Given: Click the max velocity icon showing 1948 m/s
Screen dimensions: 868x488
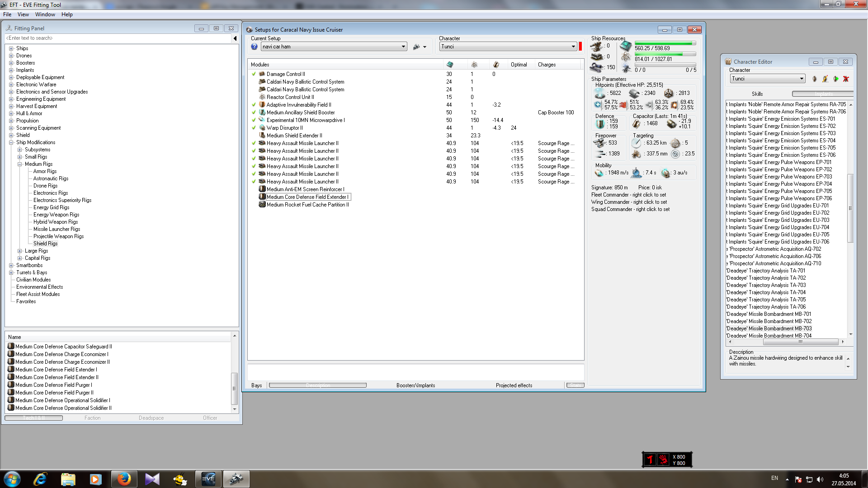Looking at the screenshot, I should point(599,173).
